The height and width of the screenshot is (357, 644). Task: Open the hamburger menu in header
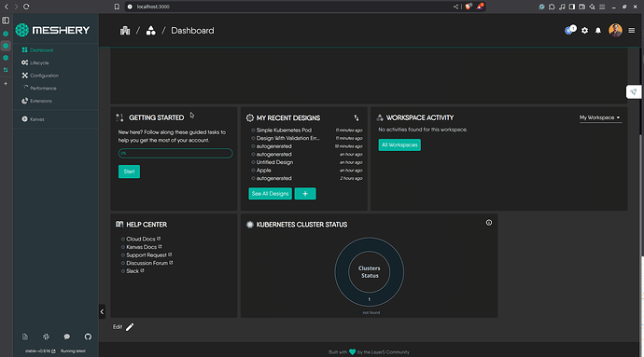tap(632, 31)
